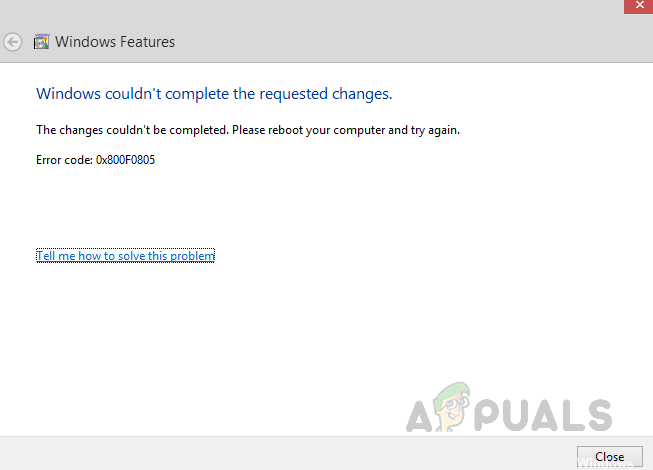653x470 pixels.
Task: Click the error code value 0x800F0805
Action: tap(125, 160)
